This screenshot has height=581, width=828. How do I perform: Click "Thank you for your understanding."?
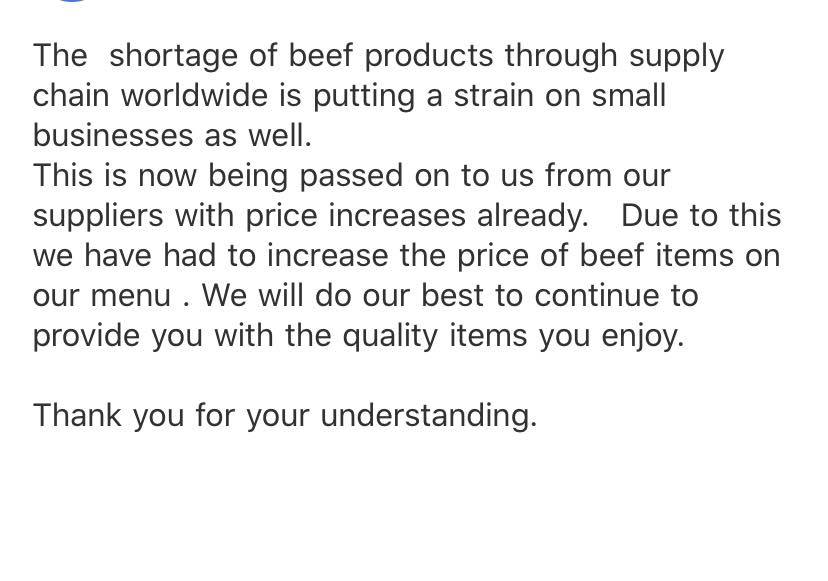[285, 416]
